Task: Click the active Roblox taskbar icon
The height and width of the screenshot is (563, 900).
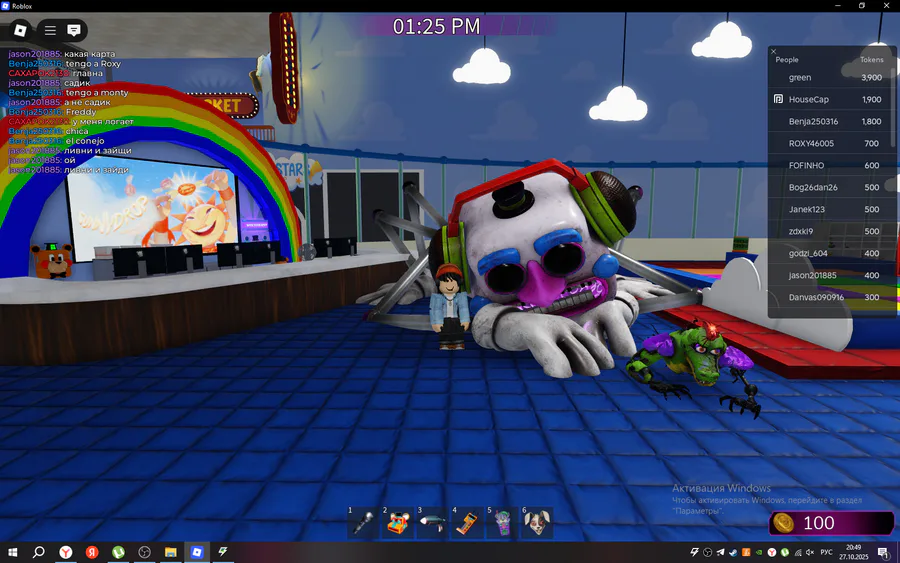Action: click(x=197, y=552)
